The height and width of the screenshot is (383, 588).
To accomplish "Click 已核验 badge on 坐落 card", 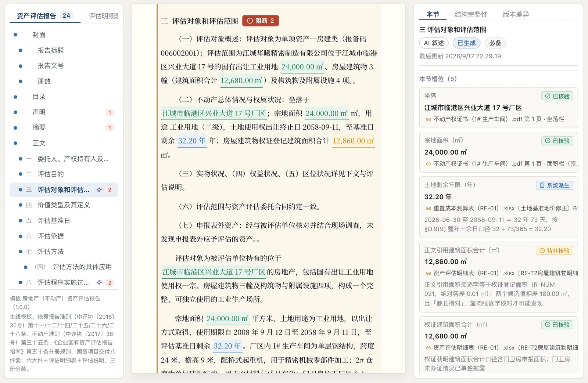I will [557, 96].
